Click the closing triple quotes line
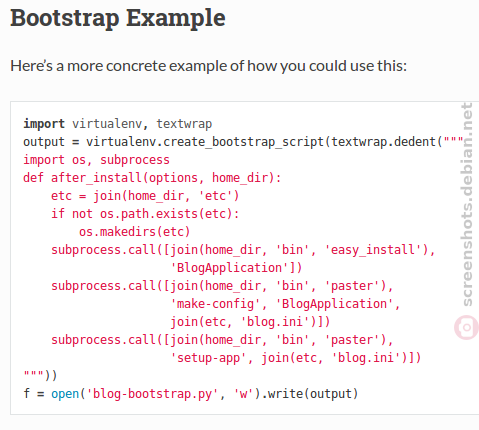Screen dimensions: 479x430 [40, 376]
